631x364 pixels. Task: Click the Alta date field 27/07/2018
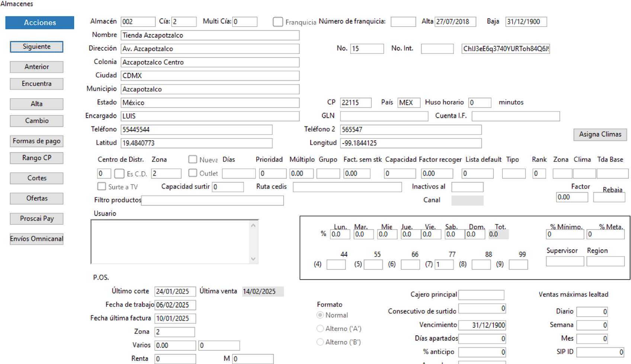point(455,22)
